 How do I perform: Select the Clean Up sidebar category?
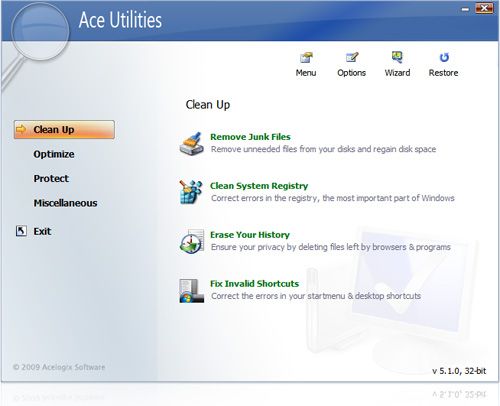coord(64,129)
